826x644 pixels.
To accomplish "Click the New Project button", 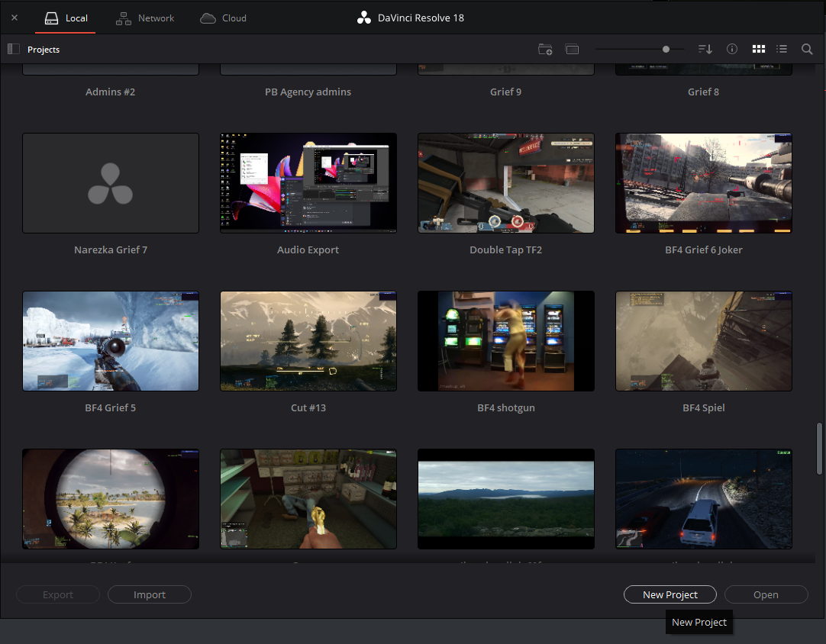I will (x=670, y=594).
